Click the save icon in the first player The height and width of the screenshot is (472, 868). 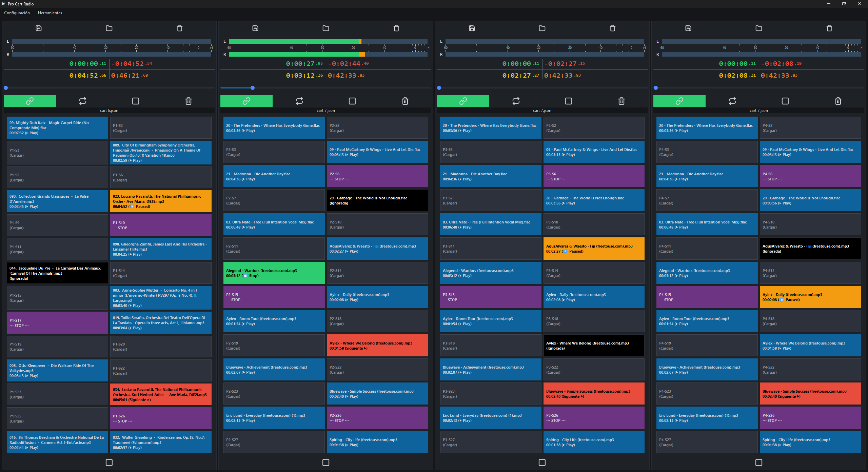coord(39,28)
